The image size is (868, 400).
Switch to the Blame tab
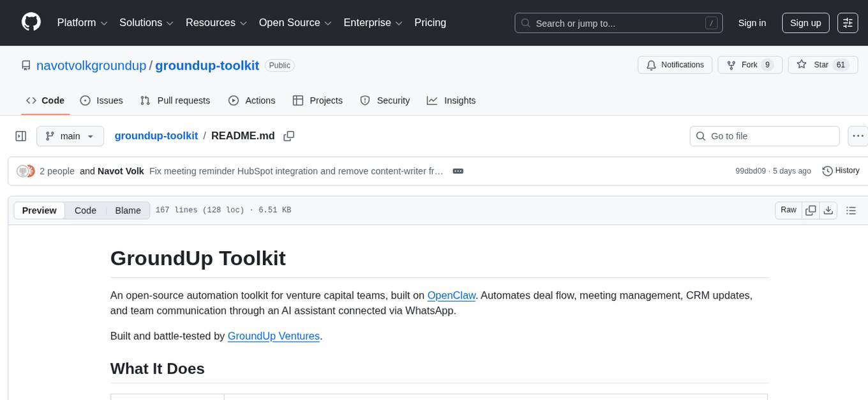pyautogui.click(x=128, y=210)
